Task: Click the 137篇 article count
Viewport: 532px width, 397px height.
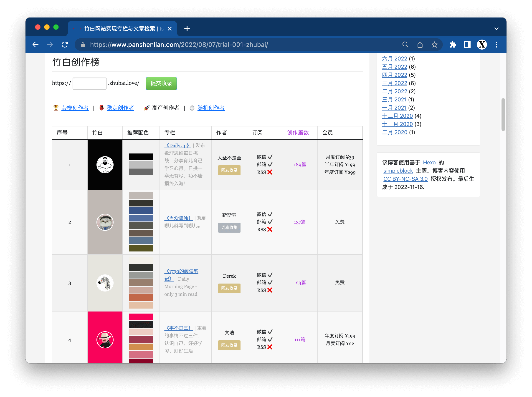Action: [x=300, y=222]
